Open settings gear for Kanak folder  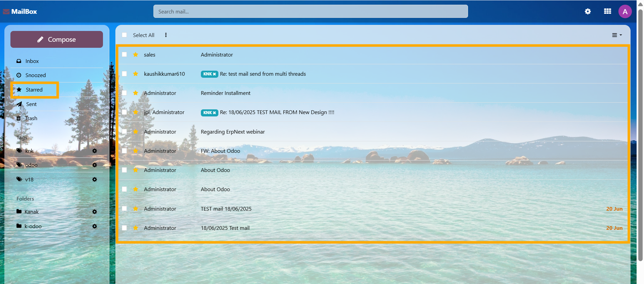pyautogui.click(x=95, y=212)
